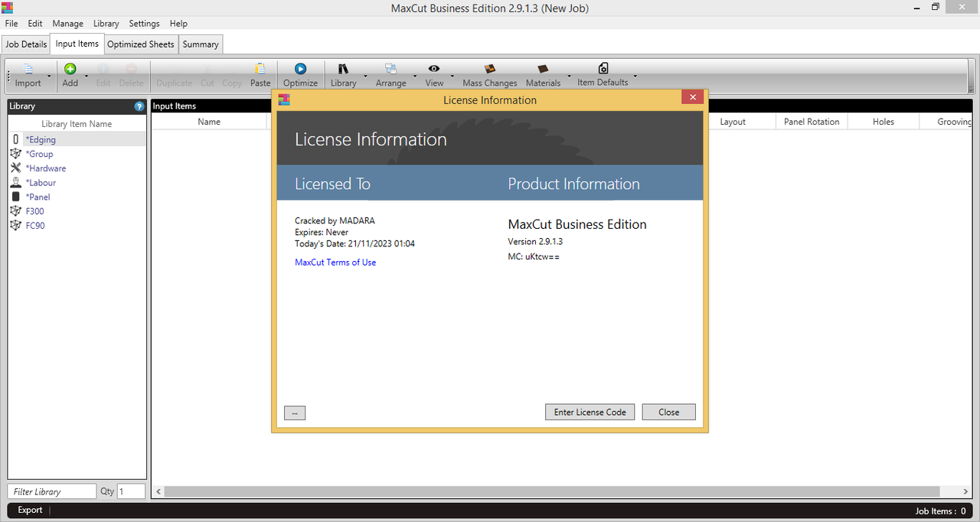The height and width of the screenshot is (522, 980).
Task: Click the Qty input field
Action: pyautogui.click(x=131, y=491)
